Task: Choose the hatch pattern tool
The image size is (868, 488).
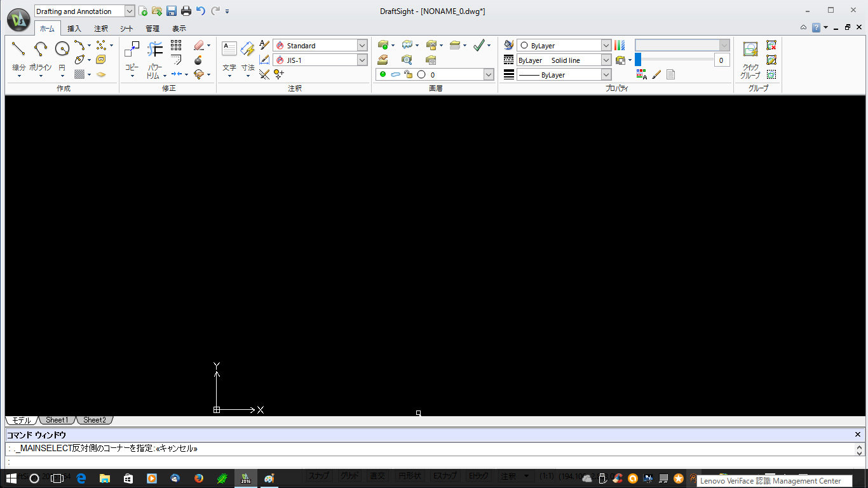Action: click(79, 74)
